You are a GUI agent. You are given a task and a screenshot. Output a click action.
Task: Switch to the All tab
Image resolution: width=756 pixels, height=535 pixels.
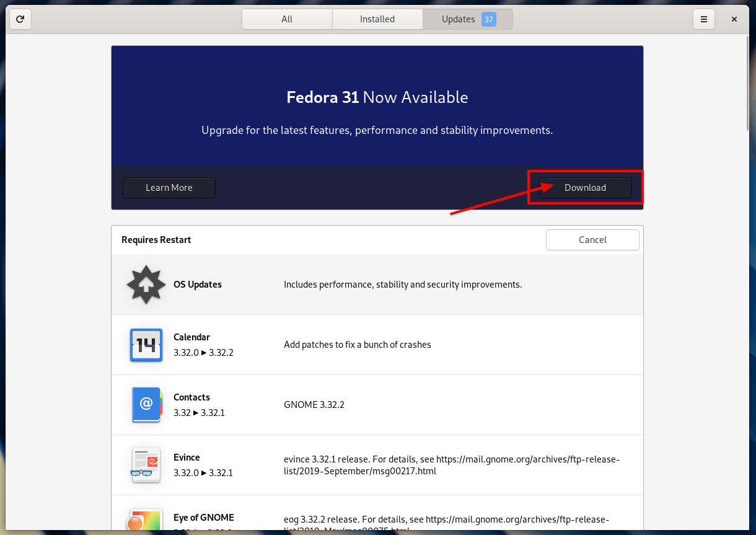pyautogui.click(x=287, y=19)
